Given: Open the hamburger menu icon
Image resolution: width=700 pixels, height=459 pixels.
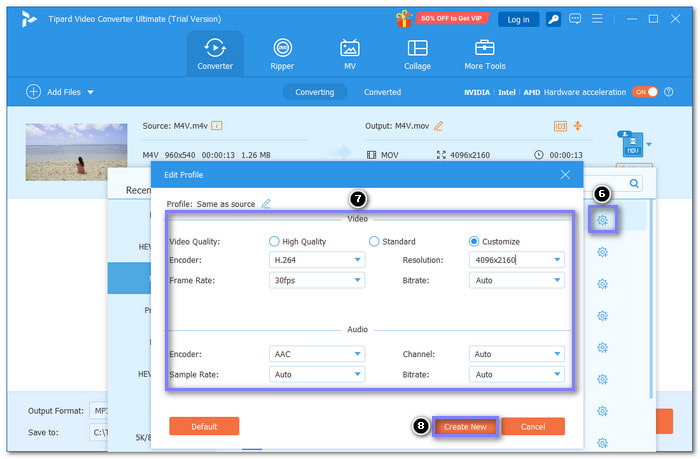Looking at the screenshot, I should (597, 19).
